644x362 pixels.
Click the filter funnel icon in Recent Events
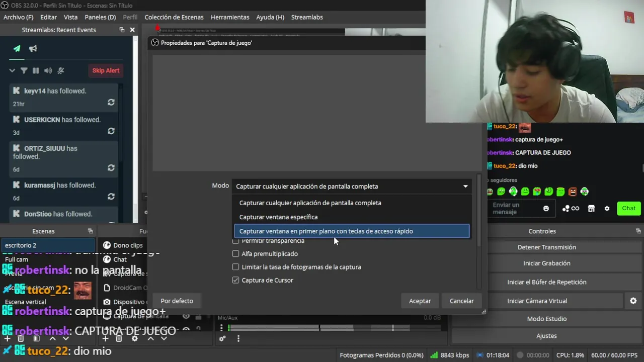24,71
